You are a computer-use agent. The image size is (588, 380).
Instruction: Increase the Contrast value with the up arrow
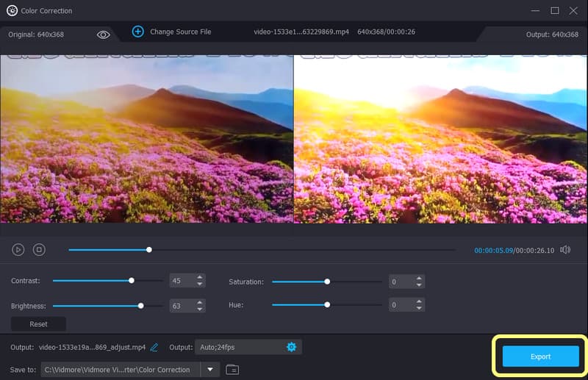(x=199, y=278)
